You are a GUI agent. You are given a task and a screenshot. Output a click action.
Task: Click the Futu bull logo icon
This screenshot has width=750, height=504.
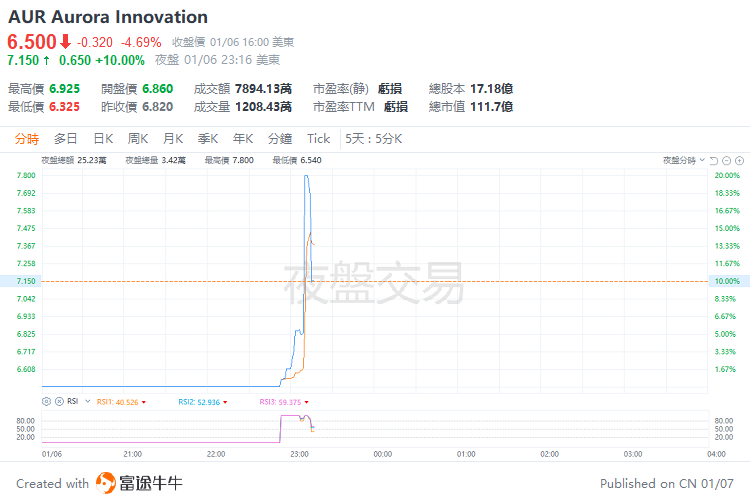coord(107,483)
